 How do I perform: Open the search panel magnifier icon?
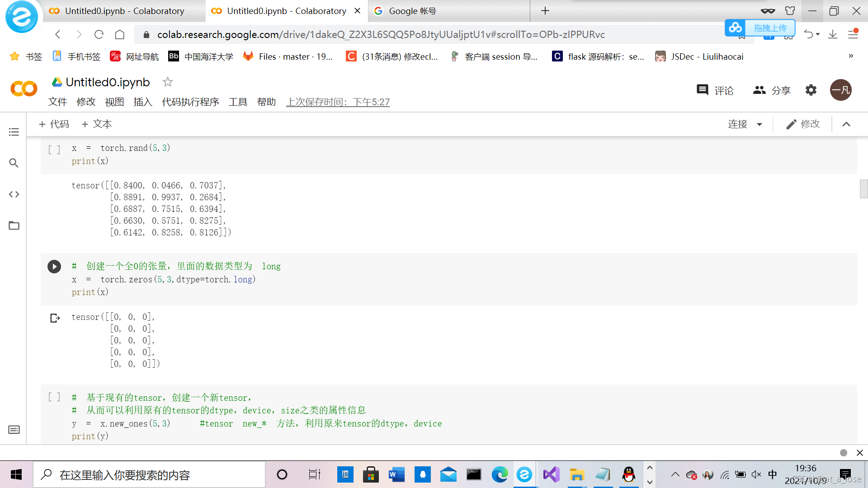[x=14, y=163]
